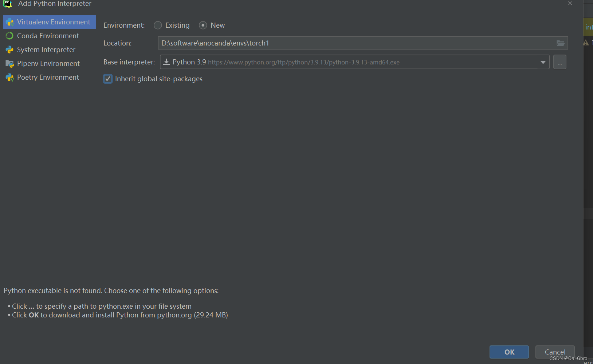593x364 pixels.
Task: Click OK to confirm the interpreter
Action: coord(509,352)
